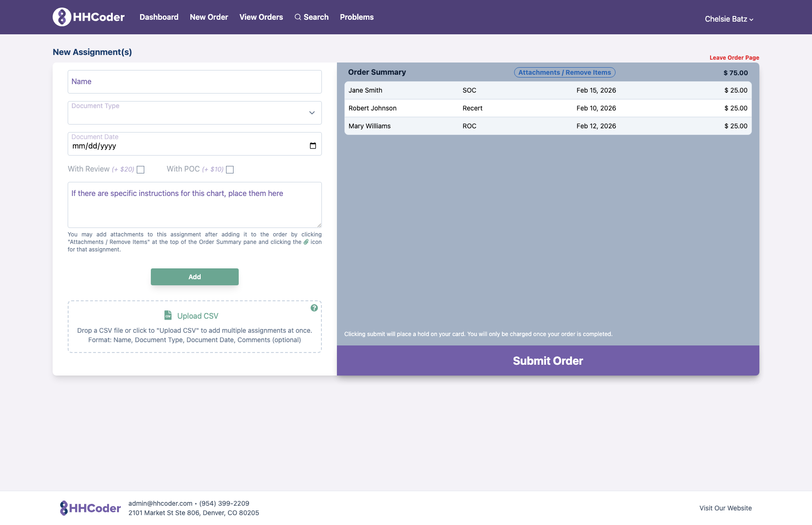The height and width of the screenshot is (525, 812).
Task: Click the Add button
Action: 195,277
